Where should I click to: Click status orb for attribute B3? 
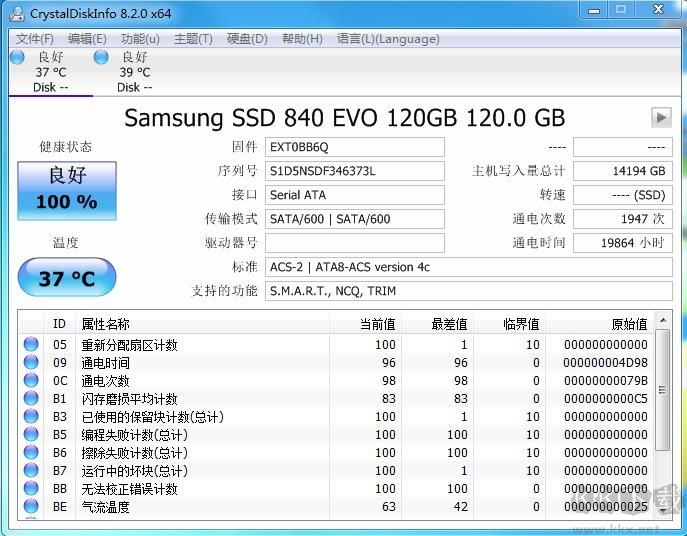[x=31, y=416]
